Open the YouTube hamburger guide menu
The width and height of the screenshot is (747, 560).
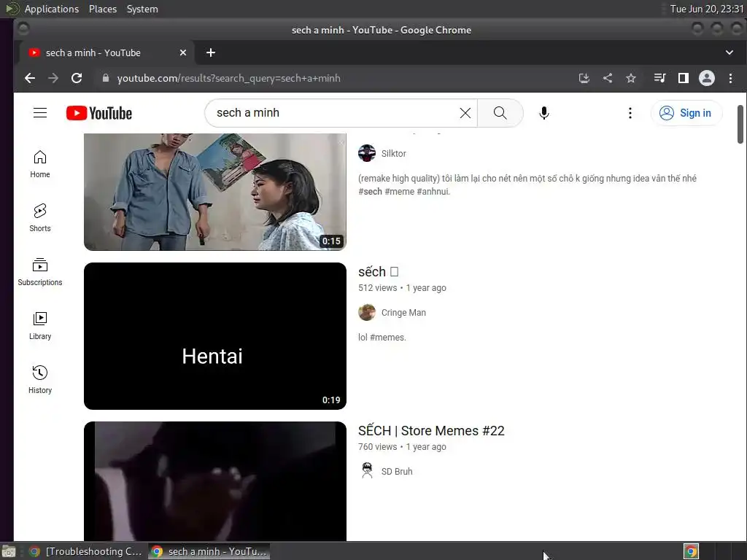coord(40,113)
